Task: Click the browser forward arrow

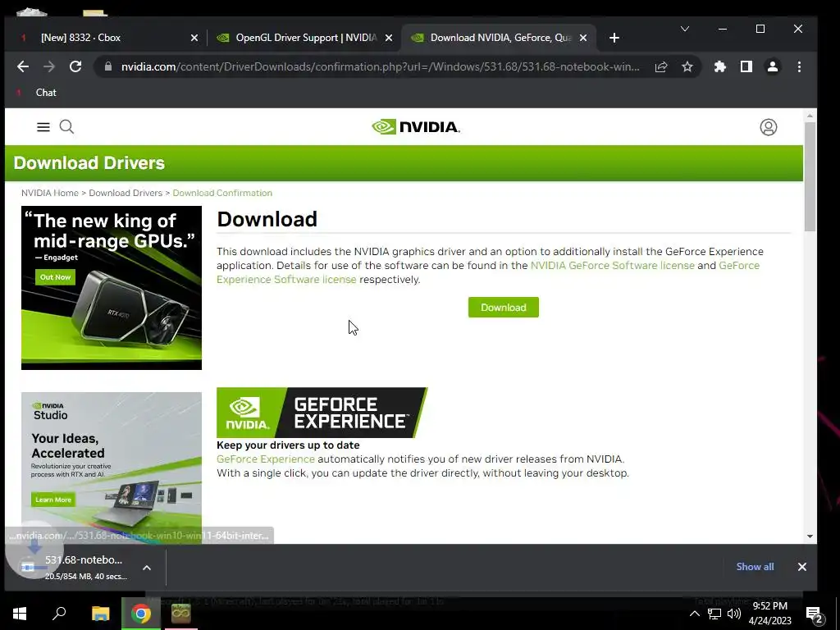Action: tap(48, 66)
